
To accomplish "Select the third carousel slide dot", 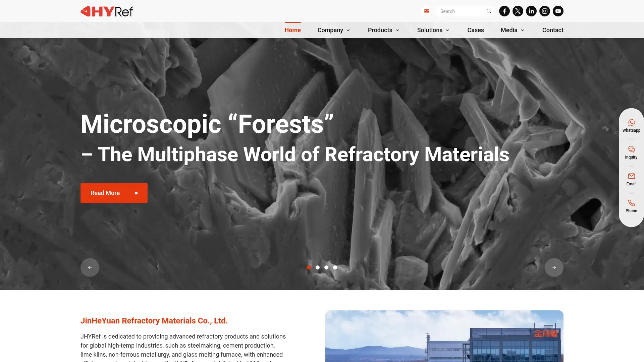I will tap(326, 267).
